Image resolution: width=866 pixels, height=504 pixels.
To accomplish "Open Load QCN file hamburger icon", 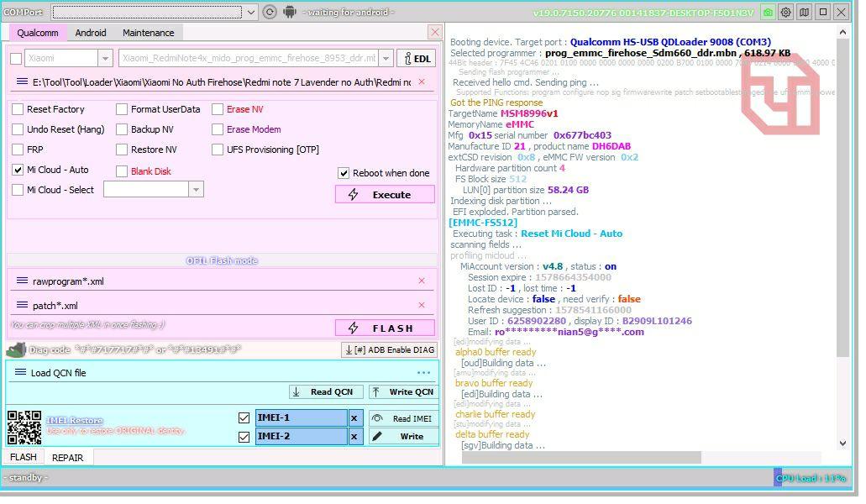I will (20, 373).
